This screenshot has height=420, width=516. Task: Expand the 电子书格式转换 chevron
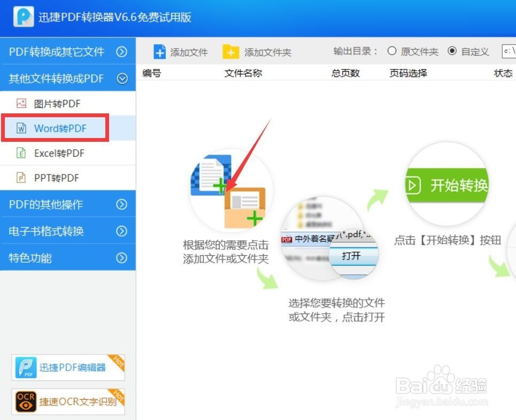click(122, 231)
